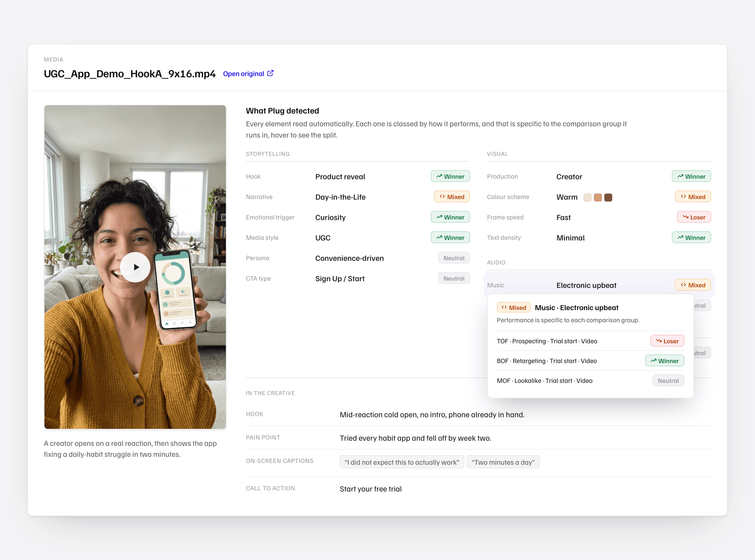The image size is (755, 560).
Task: Click the Mixed badge on the Music row
Action: 693,285
